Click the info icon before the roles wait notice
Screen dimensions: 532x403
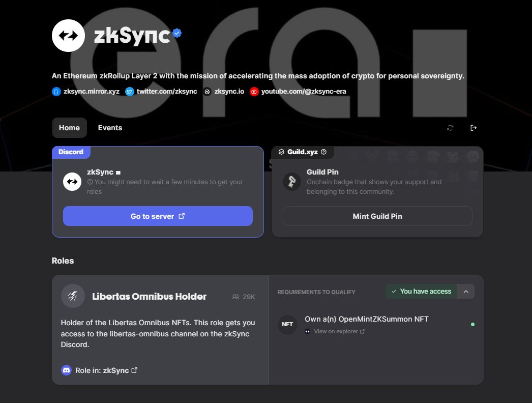pos(90,182)
